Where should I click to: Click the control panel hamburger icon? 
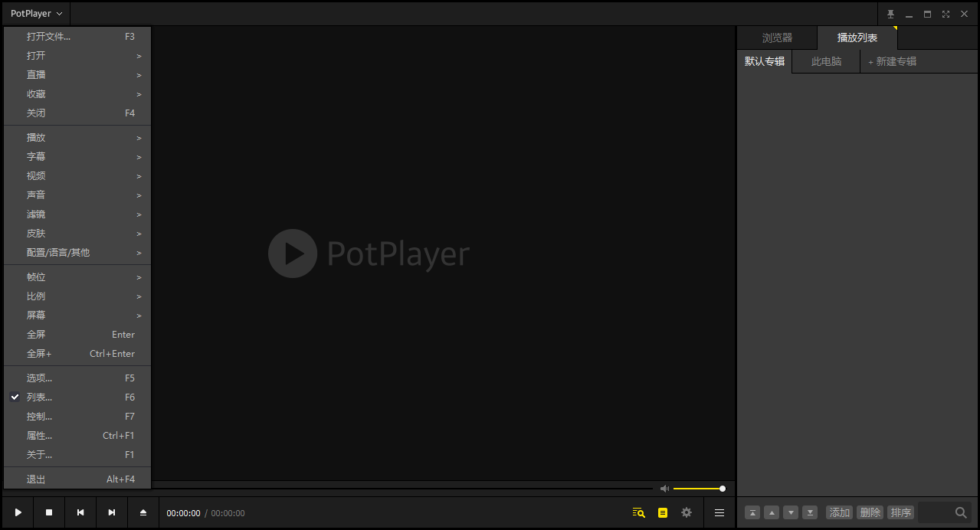click(x=719, y=512)
